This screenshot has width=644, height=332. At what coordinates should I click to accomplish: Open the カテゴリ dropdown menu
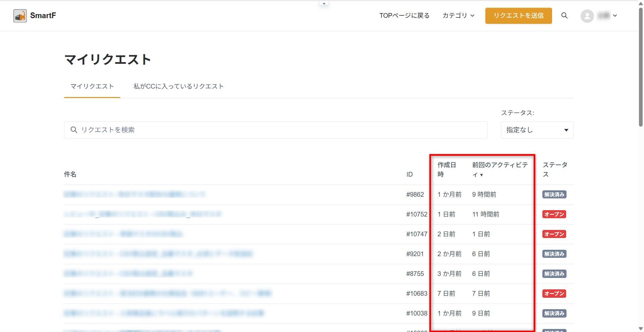point(458,16)
